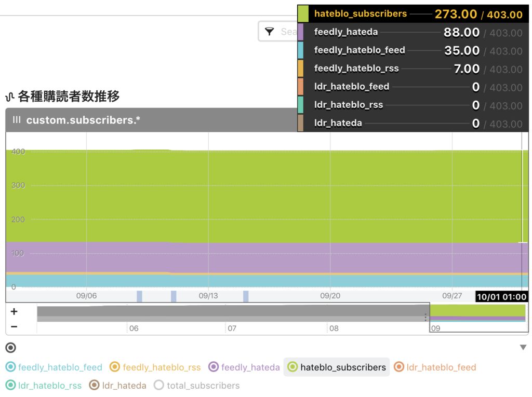The image size is (532, 397).
Task: Click the purple feedly_hateda area in chart
Action: (x=267, y=257)
